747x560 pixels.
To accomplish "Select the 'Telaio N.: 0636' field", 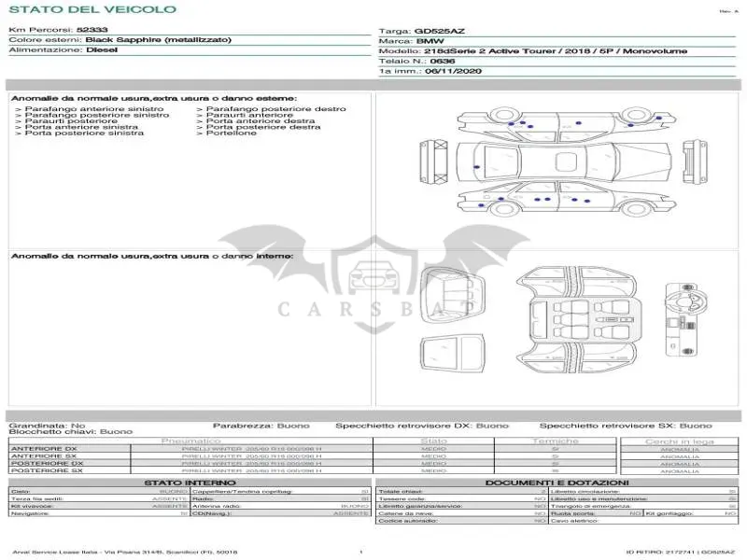I will click(416, 62).
